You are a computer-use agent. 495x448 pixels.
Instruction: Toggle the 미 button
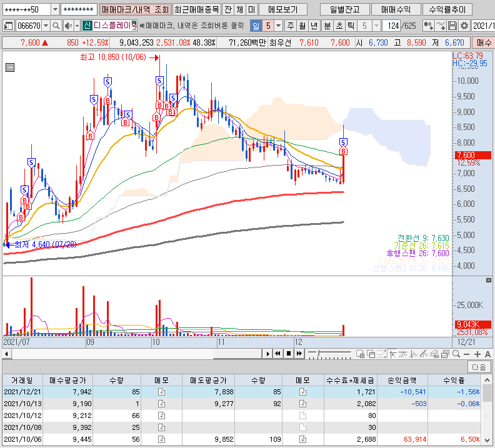pyautogui.click(x=252, y=9)
